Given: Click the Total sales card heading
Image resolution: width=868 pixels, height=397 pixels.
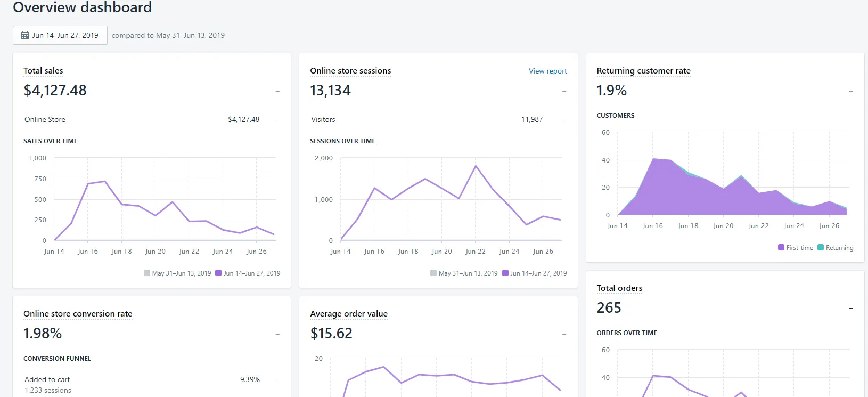Looking at the screenshot, I should coord(43,71).
